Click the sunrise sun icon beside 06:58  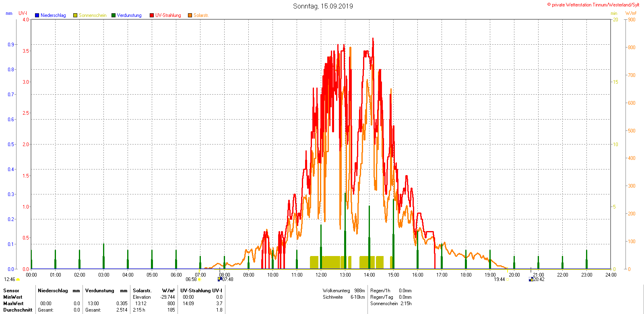pyautogui.click(x=199, y=279)
